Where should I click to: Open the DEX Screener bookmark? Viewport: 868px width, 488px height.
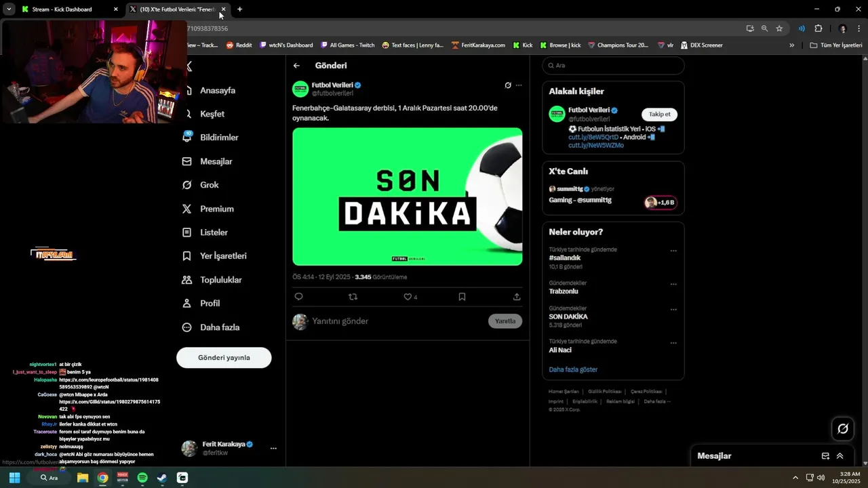(x=701, y=45)
